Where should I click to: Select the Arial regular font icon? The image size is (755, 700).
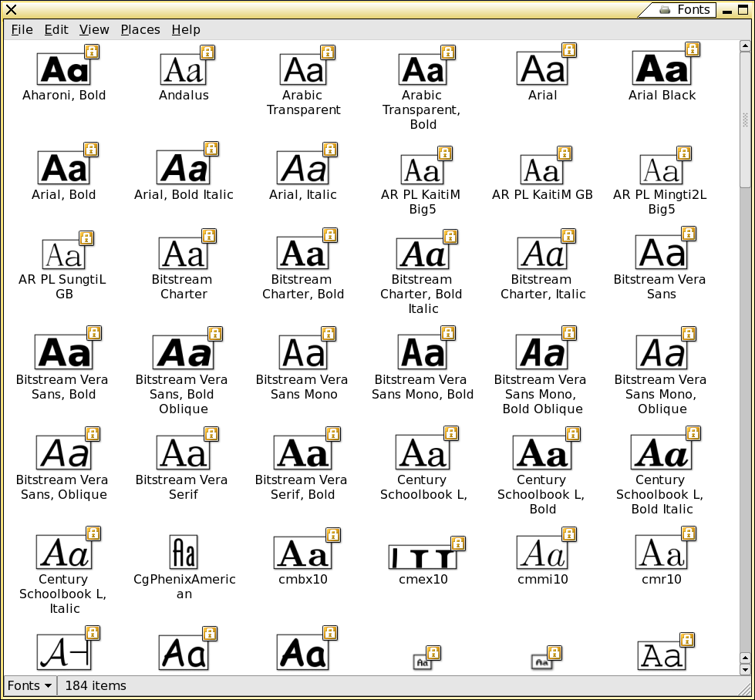(542, 69)
